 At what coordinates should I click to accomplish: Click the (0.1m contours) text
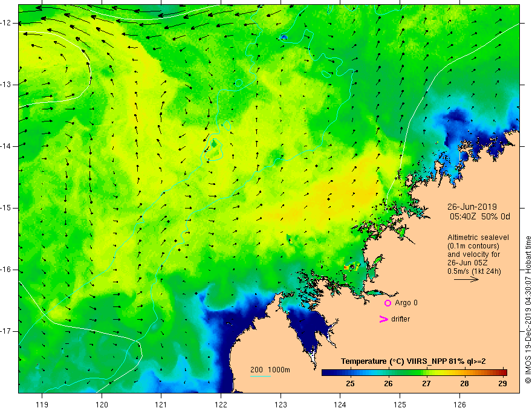click(x=473, y=246)
